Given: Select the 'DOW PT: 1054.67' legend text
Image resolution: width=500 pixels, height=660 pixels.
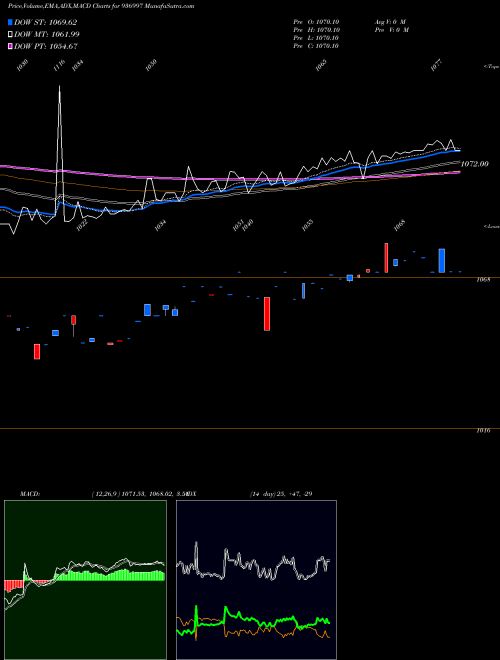Looking at the screenshot, I should point(45,46).
